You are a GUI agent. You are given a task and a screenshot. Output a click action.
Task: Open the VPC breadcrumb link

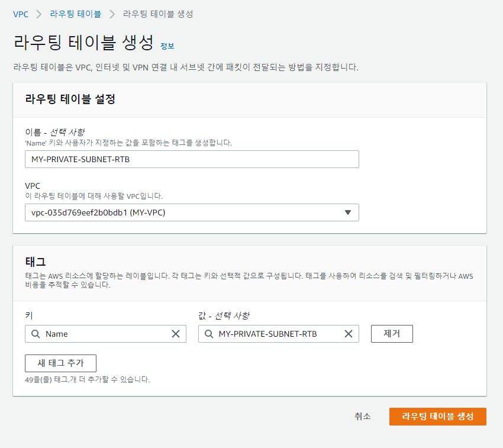[x=21, y=14]
